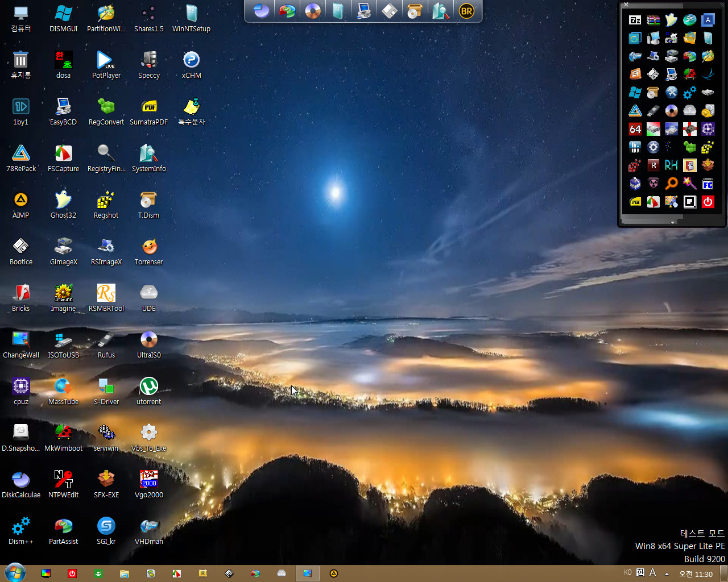
Task: Select the 1by1 player icon
Action: 20,112
